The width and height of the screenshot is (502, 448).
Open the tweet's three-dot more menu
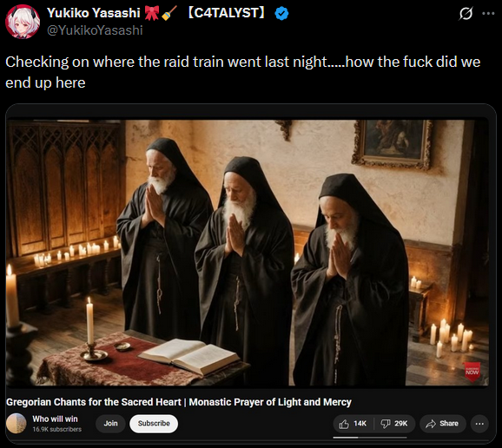(x=488, y=13)
